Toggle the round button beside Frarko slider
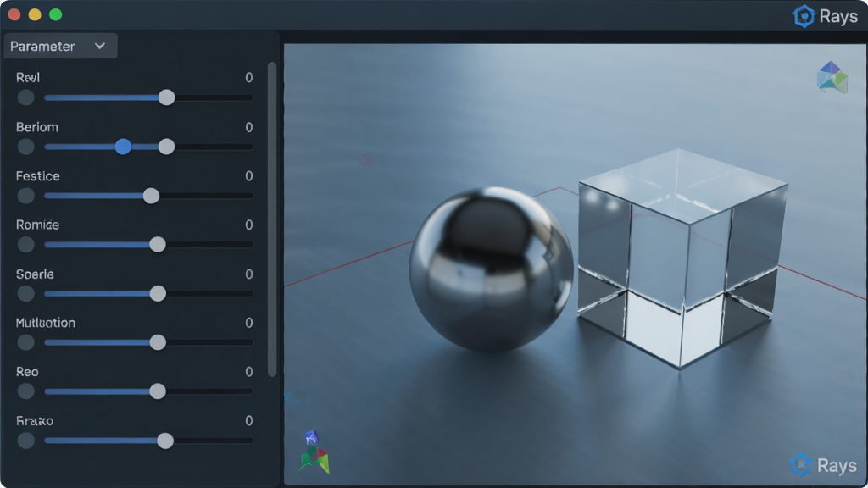The width and height of the screenshot is (868, 488). [x=25, y=441]
